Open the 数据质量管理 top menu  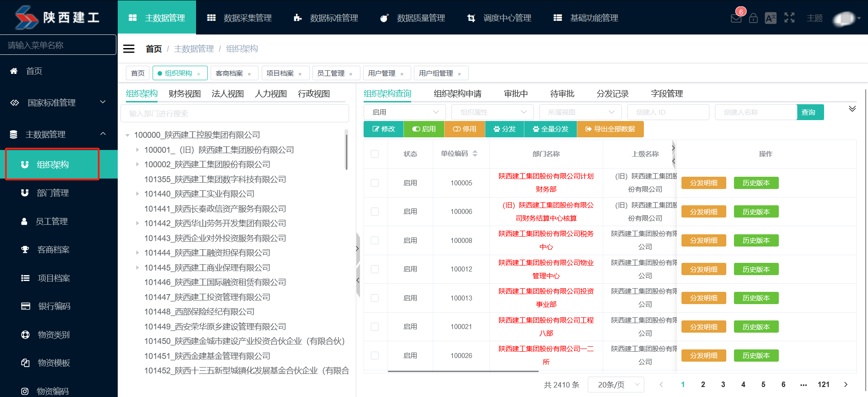tap(412, 18)
